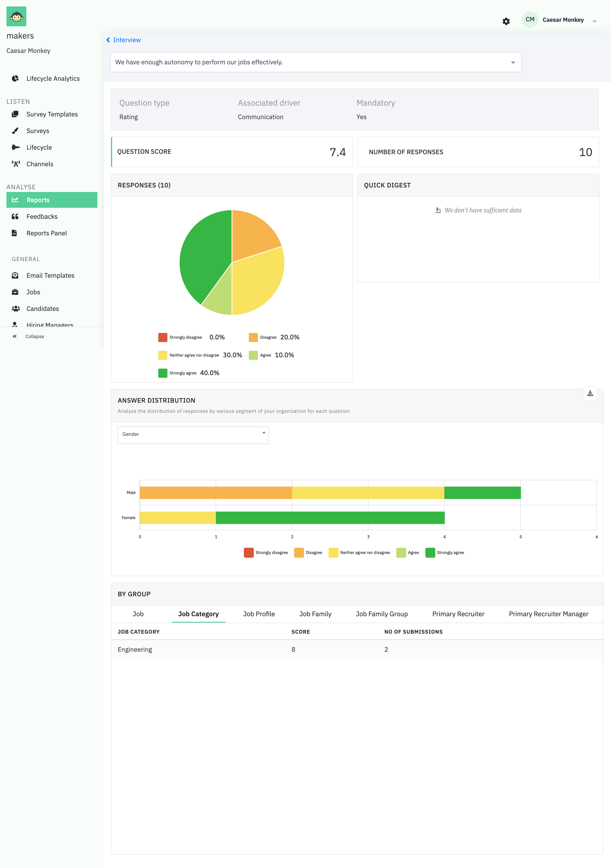Image resolution: width=611 pixels, height=868 pixels.
Task: Click the JOB CATEGORY column header
Action: [x=139, y=632]
